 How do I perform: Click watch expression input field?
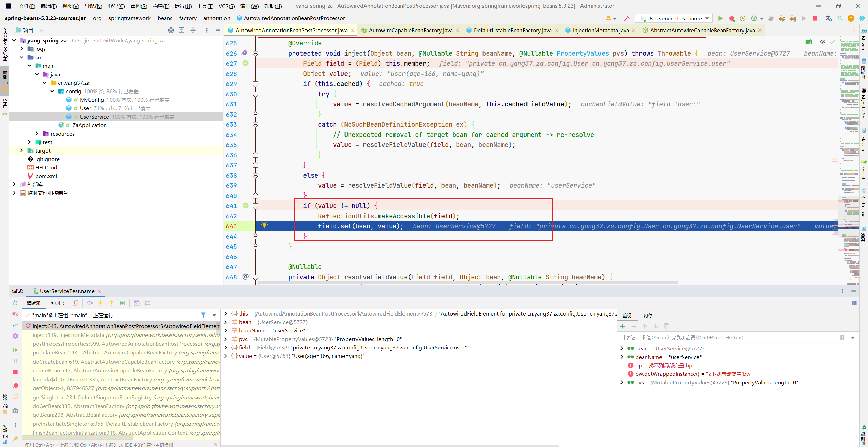[x=729, y=338]
